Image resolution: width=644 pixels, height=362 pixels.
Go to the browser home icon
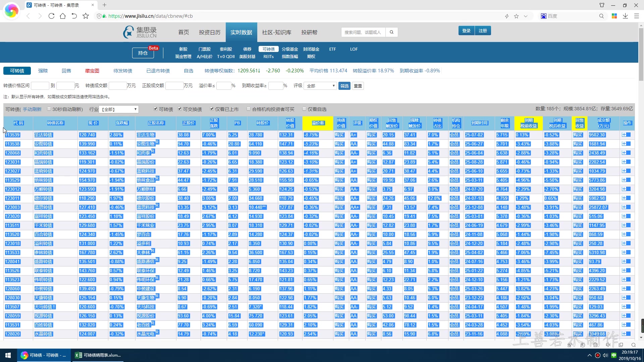[63, 16]
